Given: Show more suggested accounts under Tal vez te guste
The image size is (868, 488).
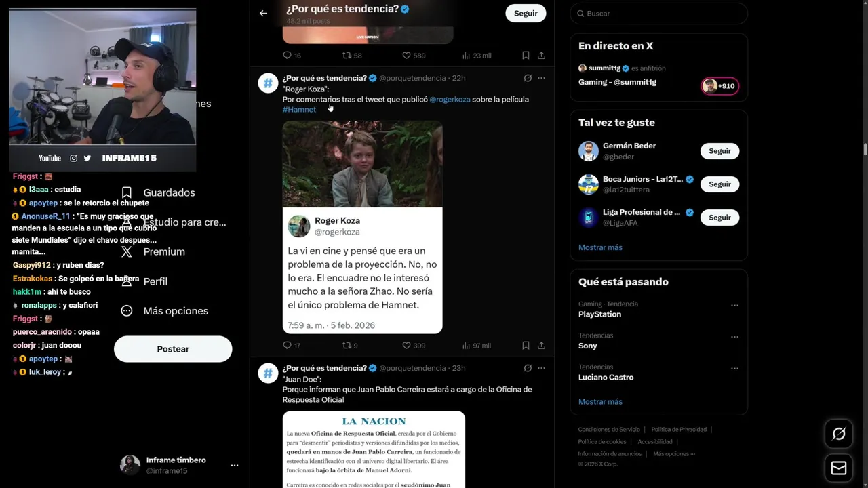Looking at the screenshot, I should pyautogui.click(x=600, y=247).
